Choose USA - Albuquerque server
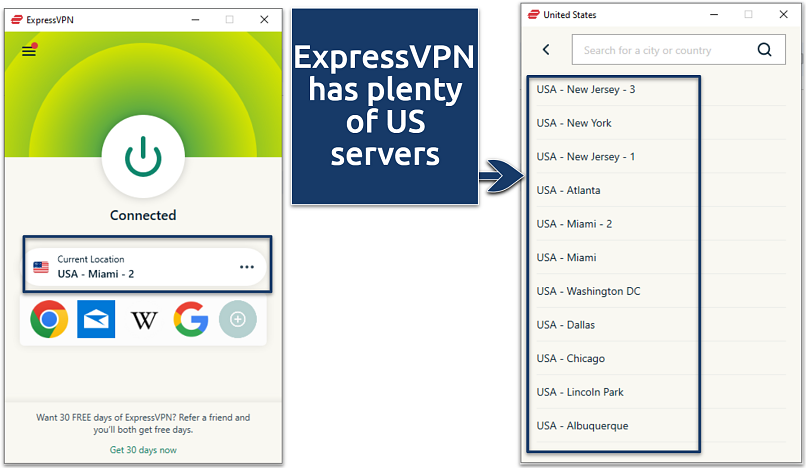 click(582, 425)
